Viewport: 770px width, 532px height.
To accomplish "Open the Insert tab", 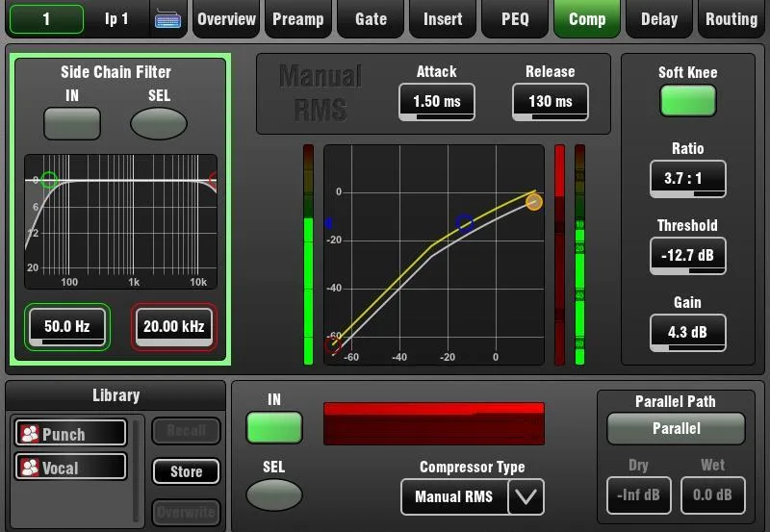I will tap(443, 19).
